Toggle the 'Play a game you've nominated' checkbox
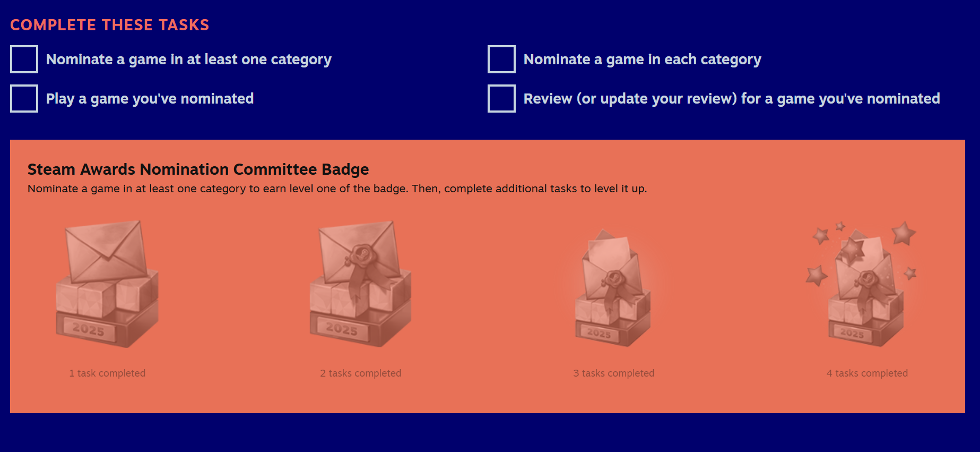 (24, 98)
